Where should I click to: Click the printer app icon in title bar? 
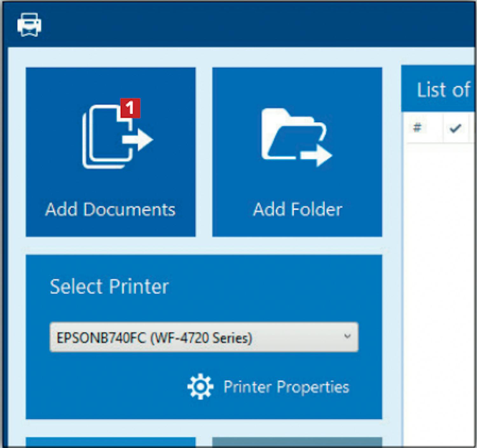tap(29, 25)
